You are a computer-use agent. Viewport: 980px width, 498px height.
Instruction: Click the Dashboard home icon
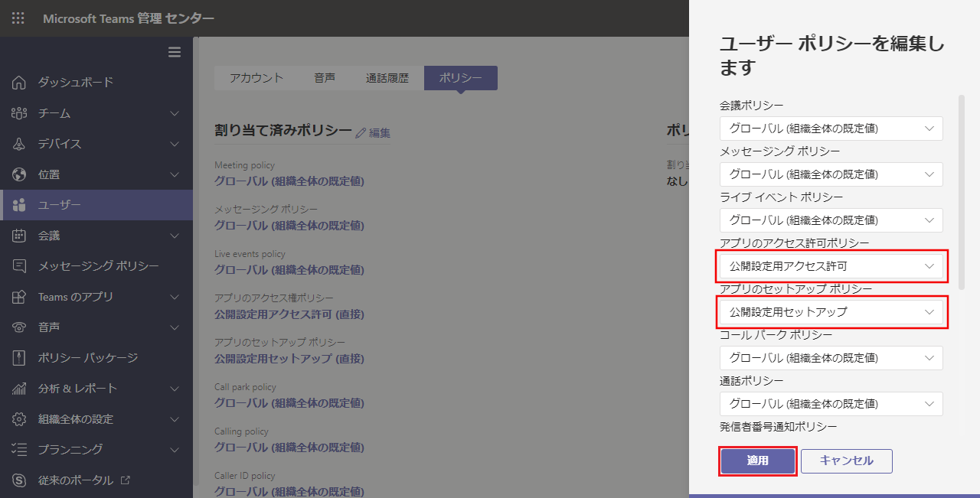point(20,82)
